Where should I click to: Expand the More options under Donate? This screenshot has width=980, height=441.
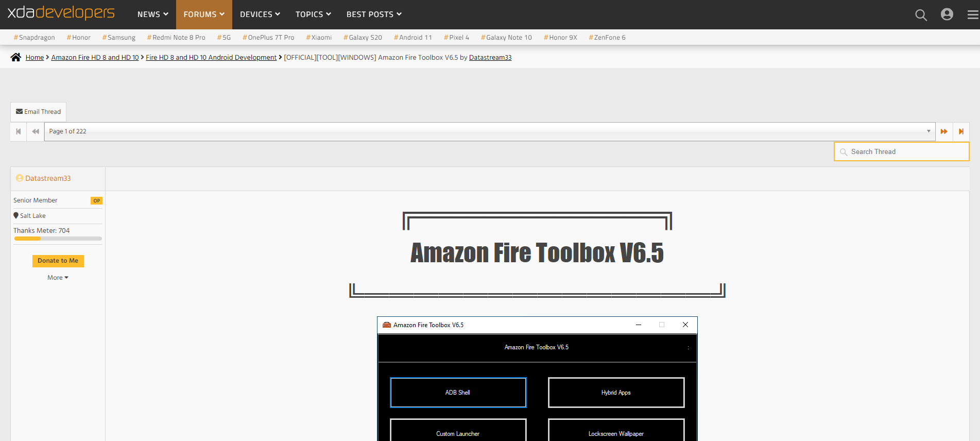pyautogui.click(x=58, y=278)
